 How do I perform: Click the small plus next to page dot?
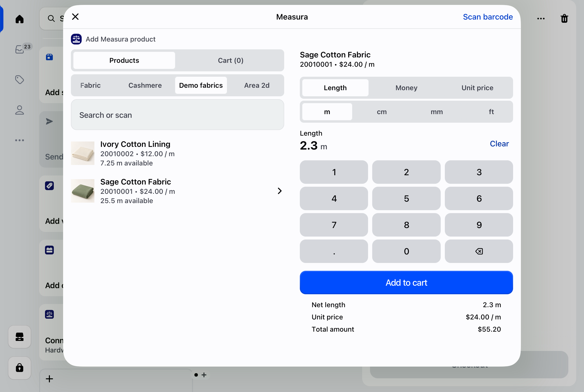coord(204,375)
